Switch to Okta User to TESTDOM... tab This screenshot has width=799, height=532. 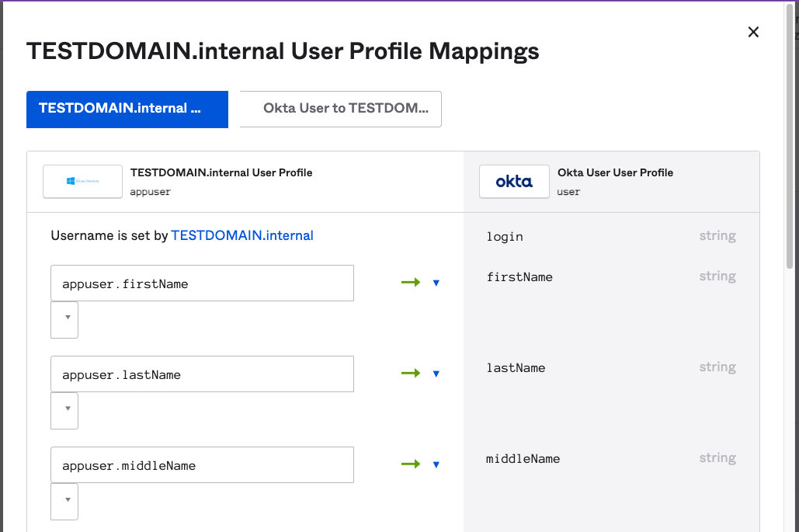pyautogui.click(x=340, y=109)
